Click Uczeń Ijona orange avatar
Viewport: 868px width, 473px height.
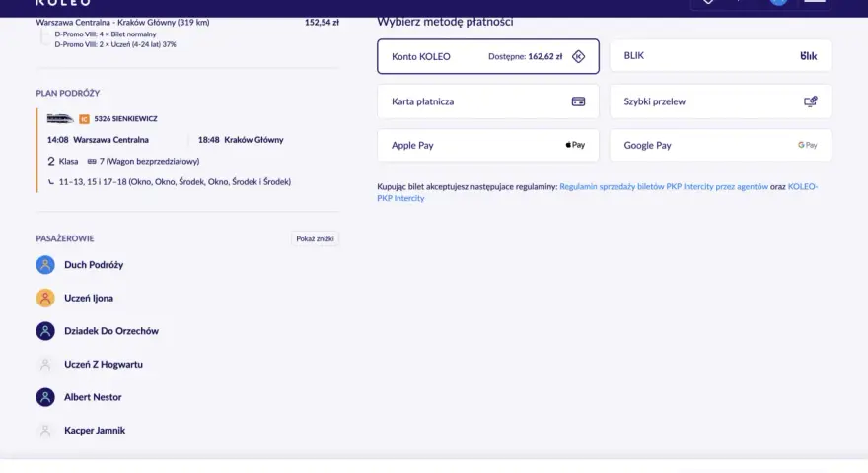[45, 299]
